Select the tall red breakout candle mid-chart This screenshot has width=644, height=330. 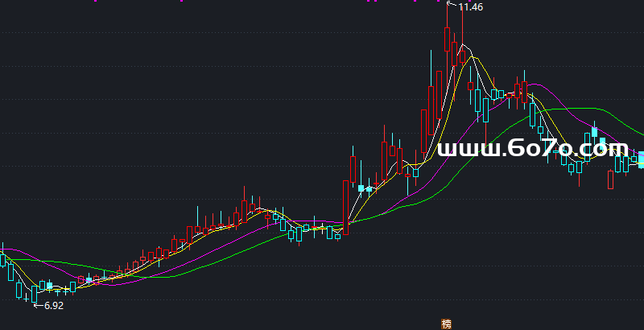346,206
